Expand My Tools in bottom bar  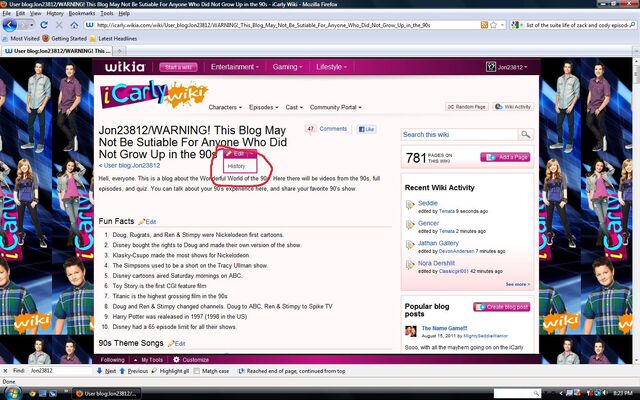pos(149,360)
